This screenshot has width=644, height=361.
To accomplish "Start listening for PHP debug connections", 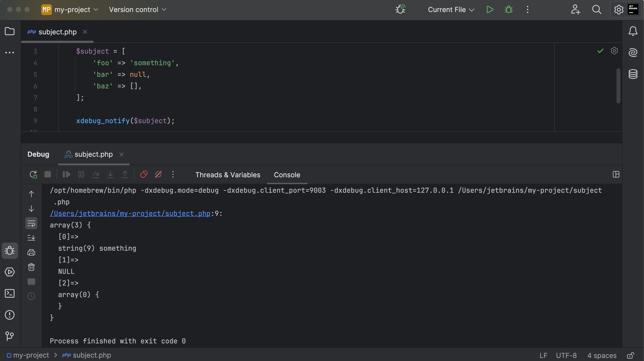I will pos(401,9).
